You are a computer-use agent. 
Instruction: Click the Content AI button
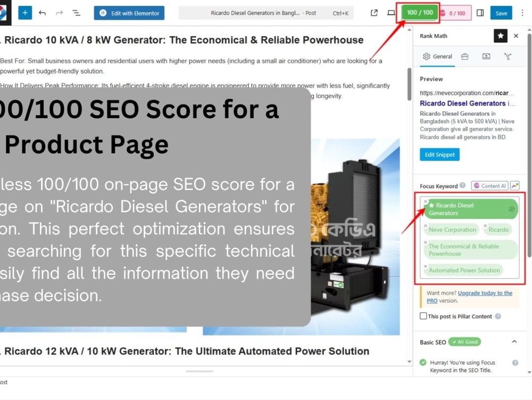[489, 186]
